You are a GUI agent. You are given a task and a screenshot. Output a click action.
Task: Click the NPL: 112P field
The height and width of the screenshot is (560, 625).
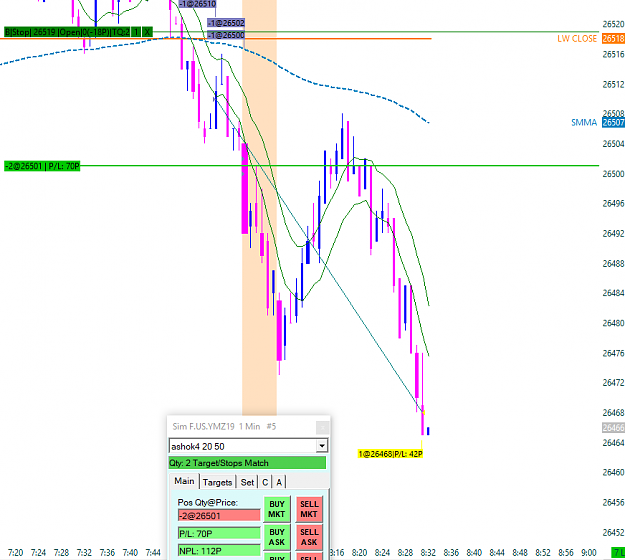[219, 551]
